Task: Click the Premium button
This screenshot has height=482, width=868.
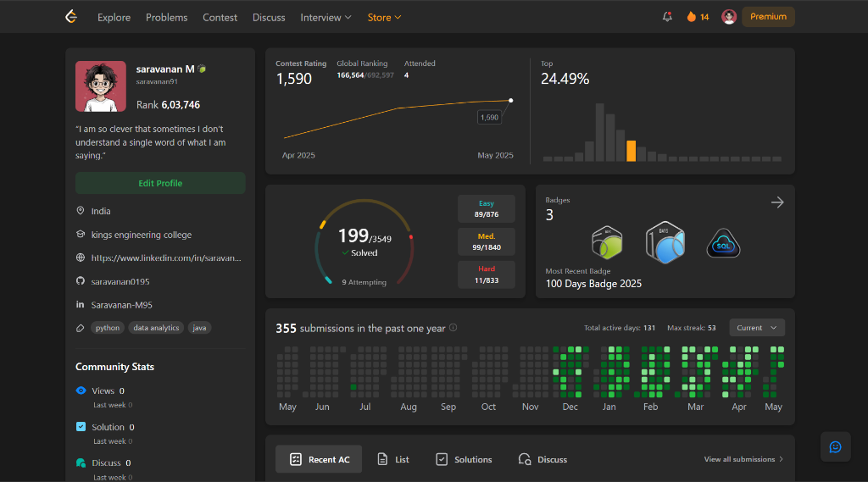Action: click(768, 17)
